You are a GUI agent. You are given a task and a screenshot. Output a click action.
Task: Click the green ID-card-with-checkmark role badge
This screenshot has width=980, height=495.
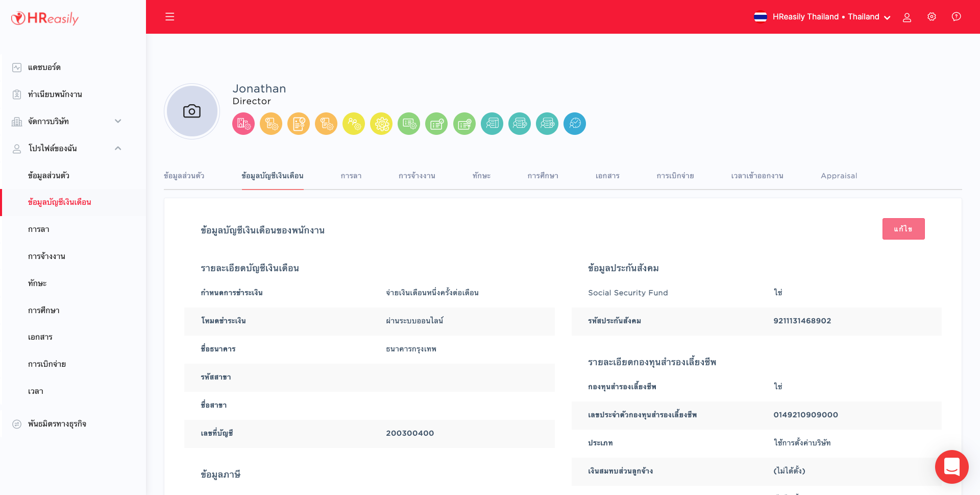point(436,124)
